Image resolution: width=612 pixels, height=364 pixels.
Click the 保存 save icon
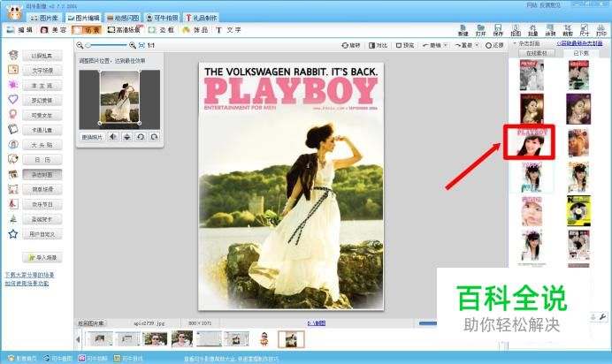(498, 30)
